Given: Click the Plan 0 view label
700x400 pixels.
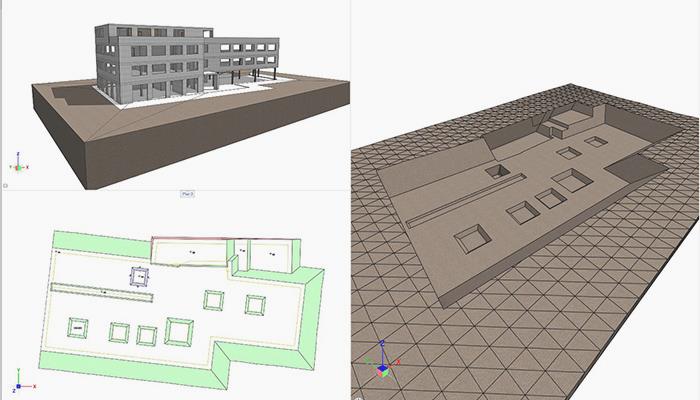Looking at the screenshot, I should pyautogui.click(x=187, y=192).
